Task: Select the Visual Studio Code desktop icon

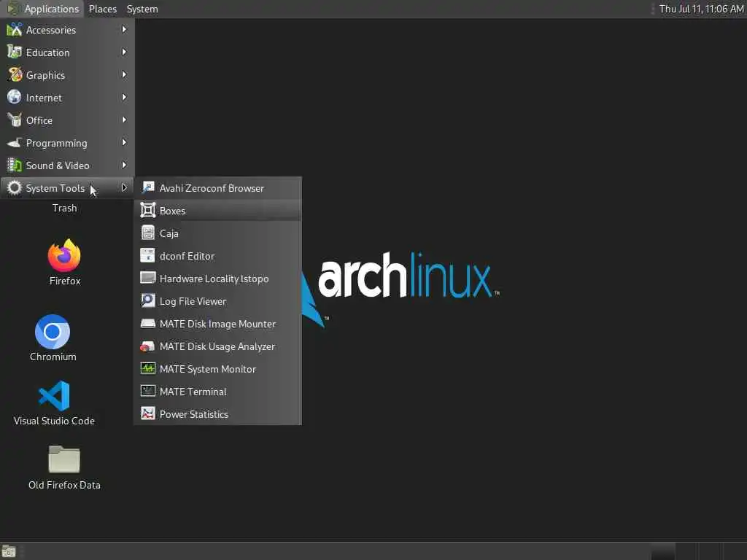Action: click(54, 396)
